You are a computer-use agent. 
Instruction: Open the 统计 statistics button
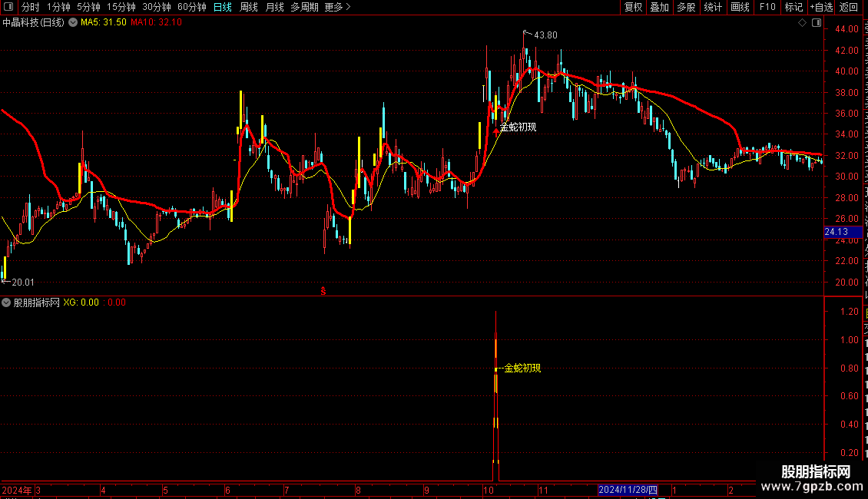click(713, 7)
